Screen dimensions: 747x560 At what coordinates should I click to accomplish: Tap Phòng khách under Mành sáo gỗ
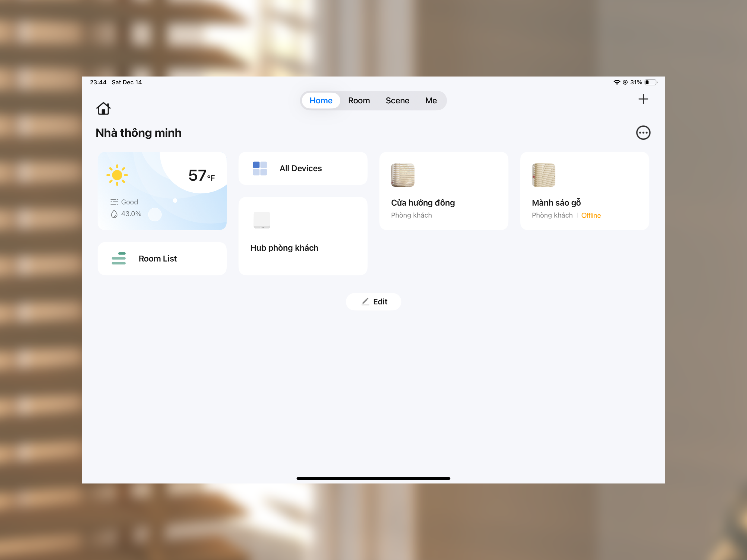point(552,215)
